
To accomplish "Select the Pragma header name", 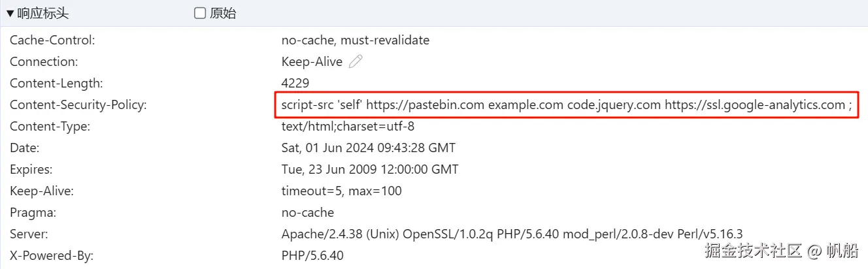I will [33, 212].
